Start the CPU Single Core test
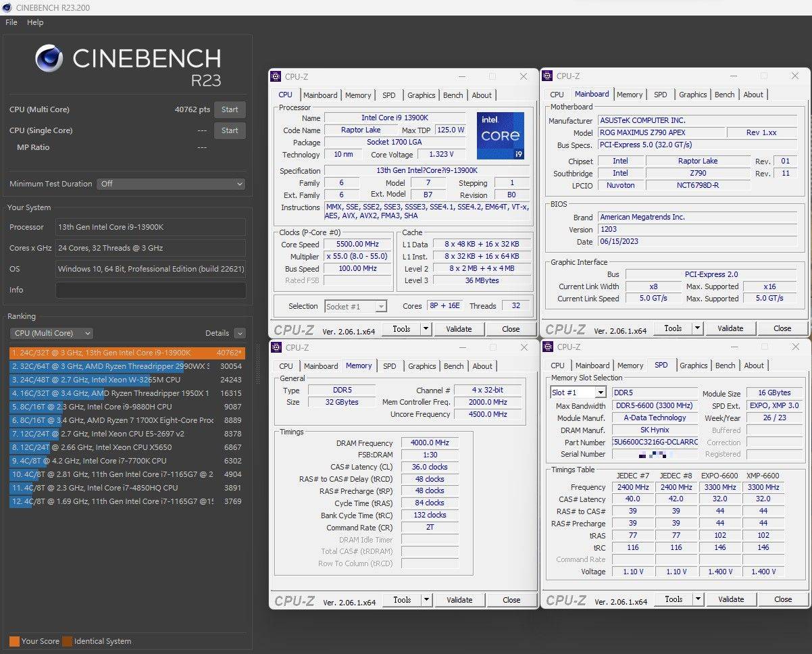 pyautogui.click(x=230, y=130)
